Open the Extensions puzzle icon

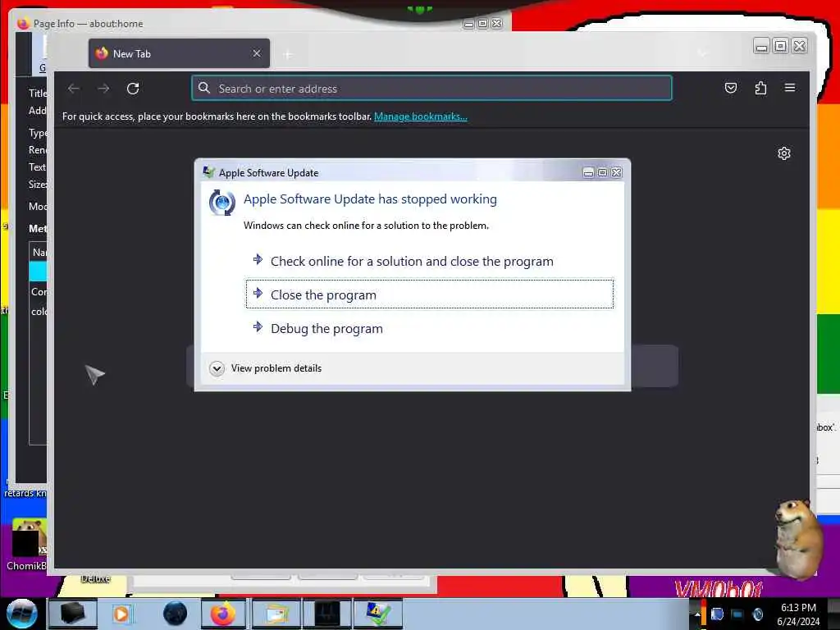(760, 88)
